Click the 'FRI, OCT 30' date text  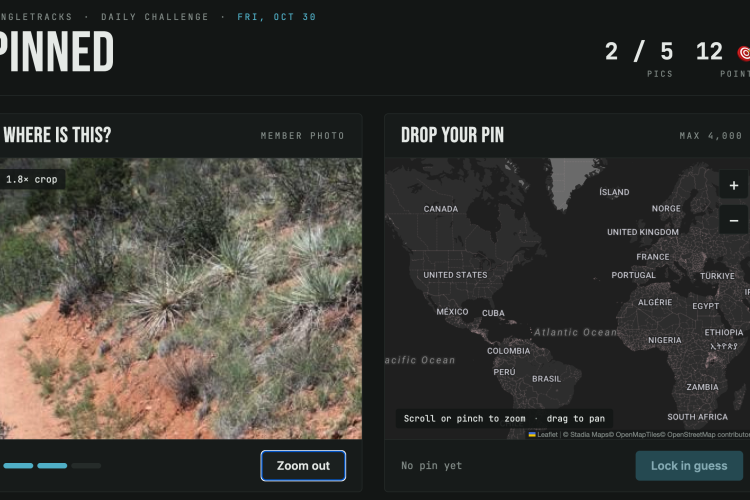point(276,17)
